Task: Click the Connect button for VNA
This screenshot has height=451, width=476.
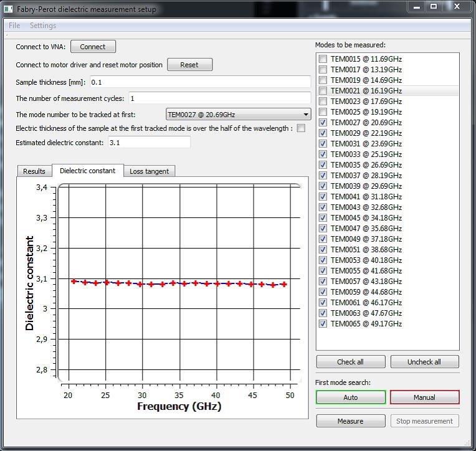Action: pos(93,47)
